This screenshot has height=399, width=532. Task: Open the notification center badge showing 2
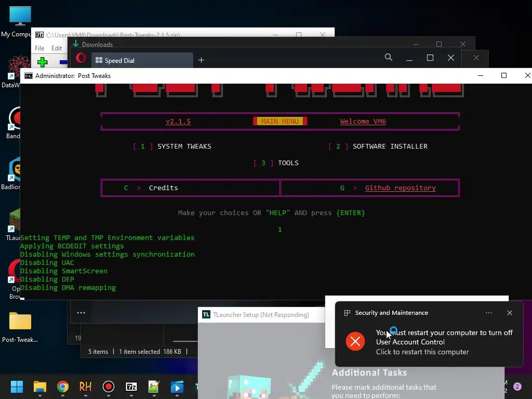point(517,387)
